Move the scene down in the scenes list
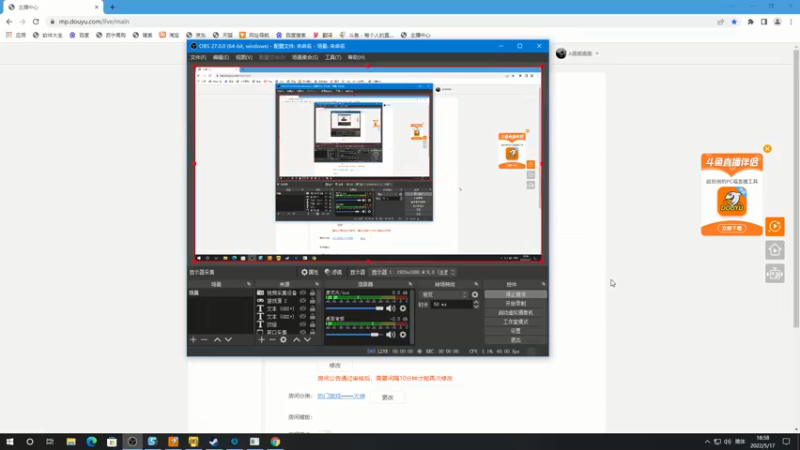800x450 pixels. point(228,340)
